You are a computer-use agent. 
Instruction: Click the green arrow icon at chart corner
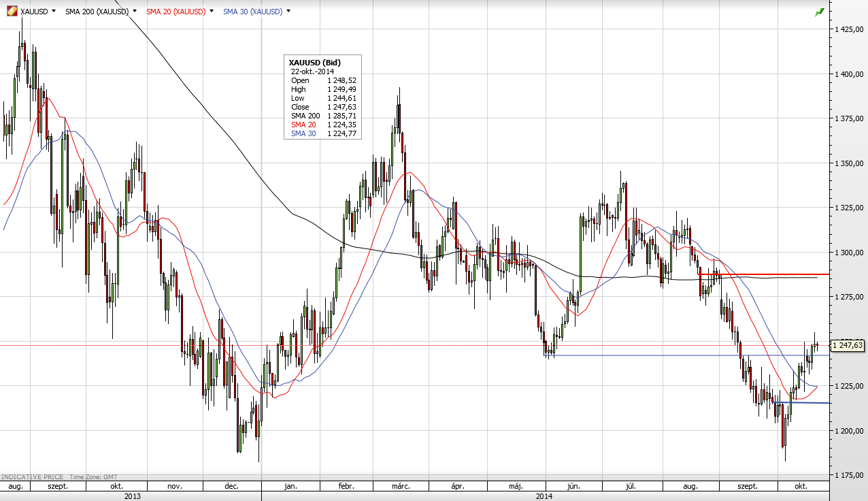(x=819, y=12)
